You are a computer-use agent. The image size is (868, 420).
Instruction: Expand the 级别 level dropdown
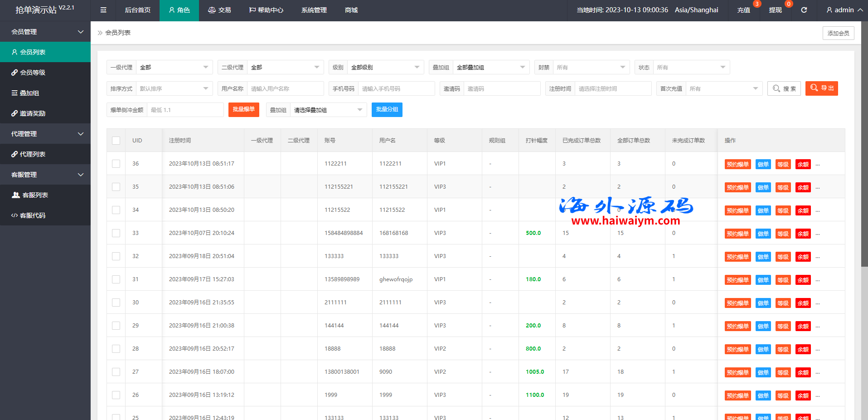pyautogui.click(x=385, y=67)
